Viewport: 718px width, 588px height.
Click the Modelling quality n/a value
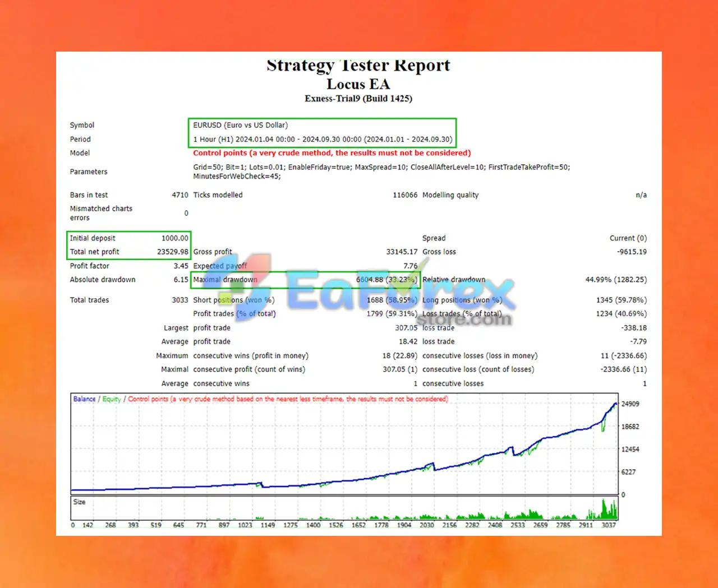(x=641, y=195)
